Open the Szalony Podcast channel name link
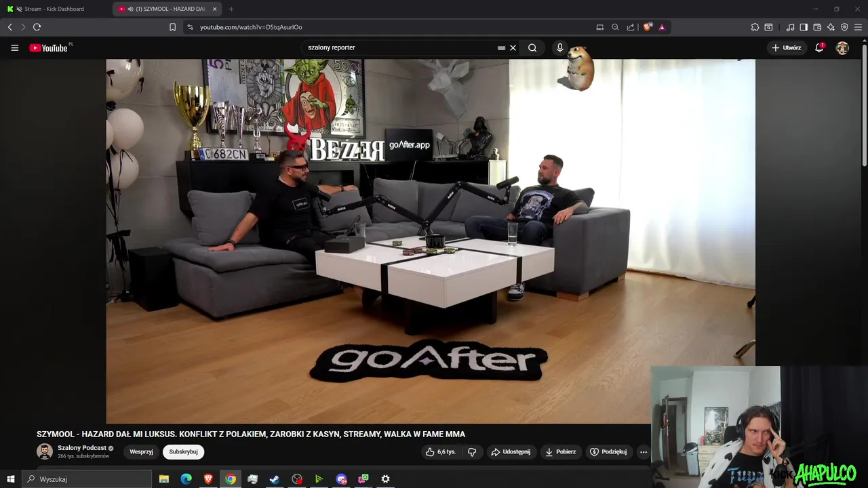The image size is (868, 488). [x=82, y=448]
